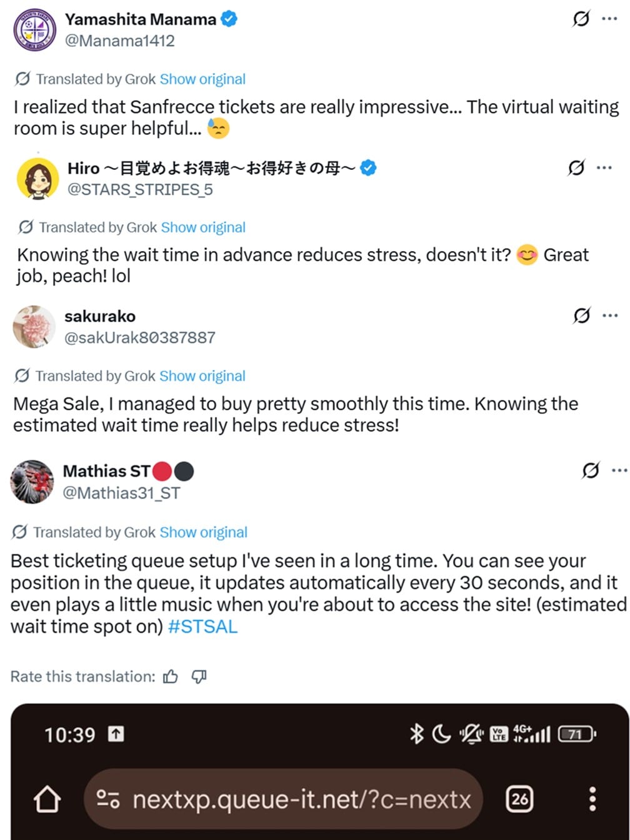This screenshot has height=840, width=630.
Task: Open more options menu on Hiro's post
Action: [604, 167]
